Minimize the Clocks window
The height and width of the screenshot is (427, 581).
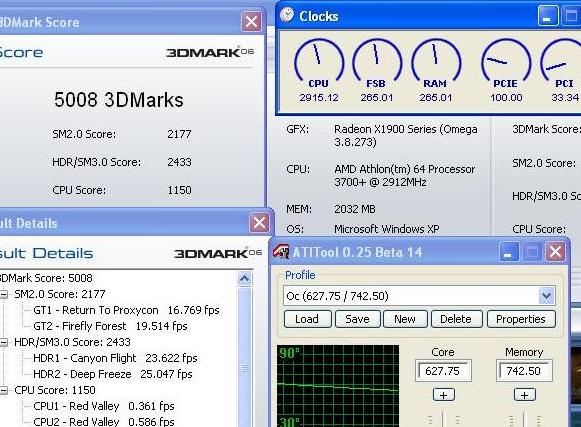[548, 16]
